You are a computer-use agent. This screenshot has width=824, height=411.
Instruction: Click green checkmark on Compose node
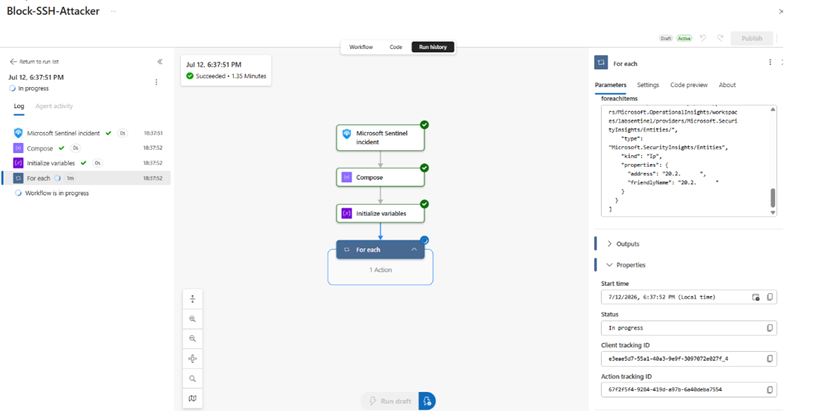coord(424,168)
